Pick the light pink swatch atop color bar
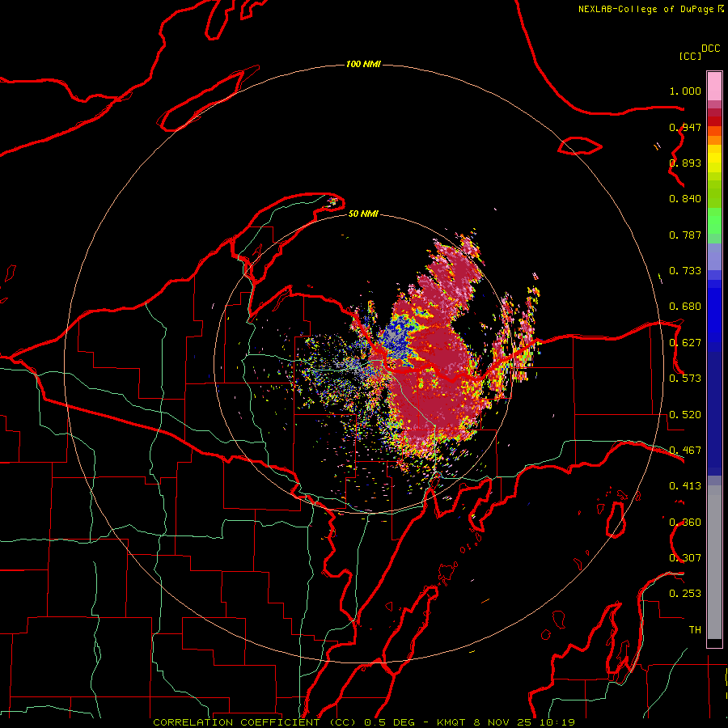This screenshot has width=728, height=728. 714,87
